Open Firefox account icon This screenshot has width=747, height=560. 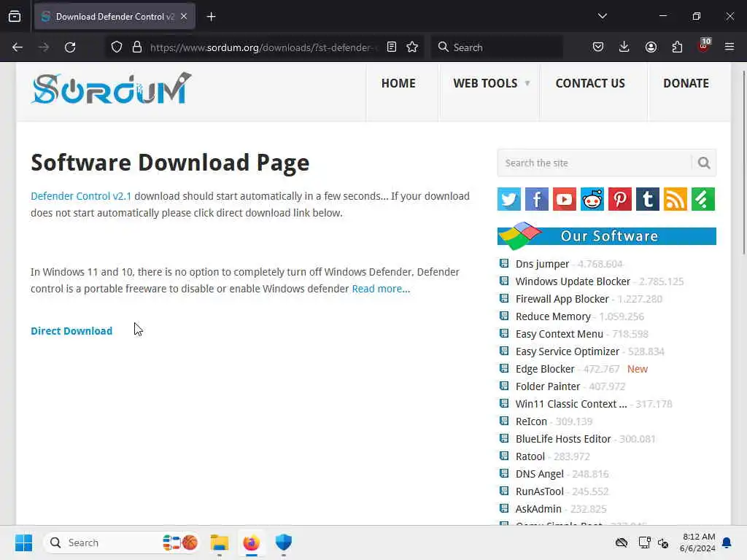point(651,47)
